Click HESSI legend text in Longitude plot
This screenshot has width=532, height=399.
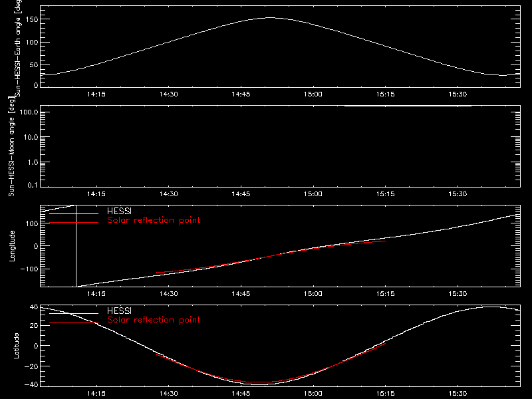119,211
